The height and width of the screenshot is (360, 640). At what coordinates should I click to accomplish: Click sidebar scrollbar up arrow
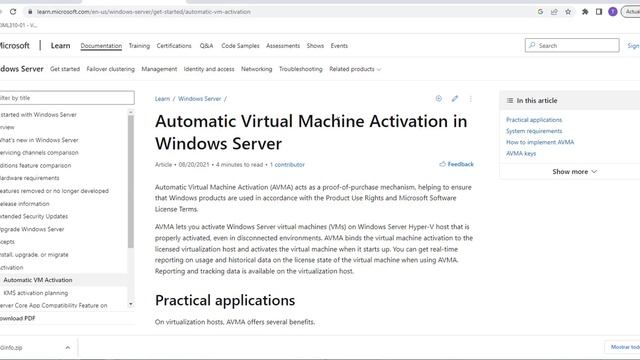click(x=131, y=112)
